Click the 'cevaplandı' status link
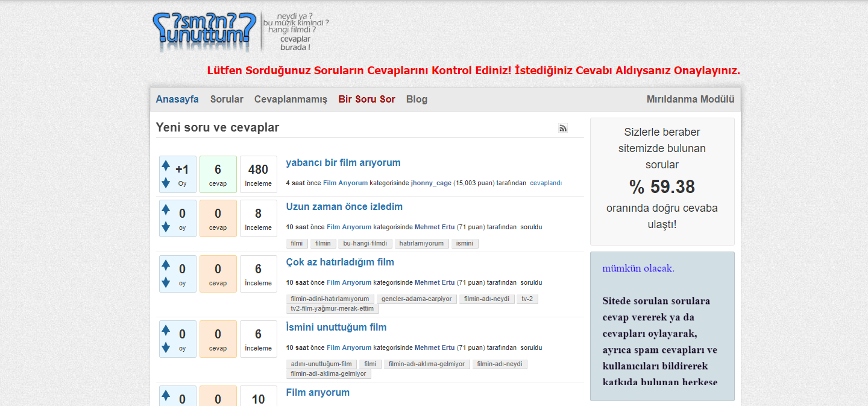The height and width of the screenshot is (406, 868). click(546, 183)
